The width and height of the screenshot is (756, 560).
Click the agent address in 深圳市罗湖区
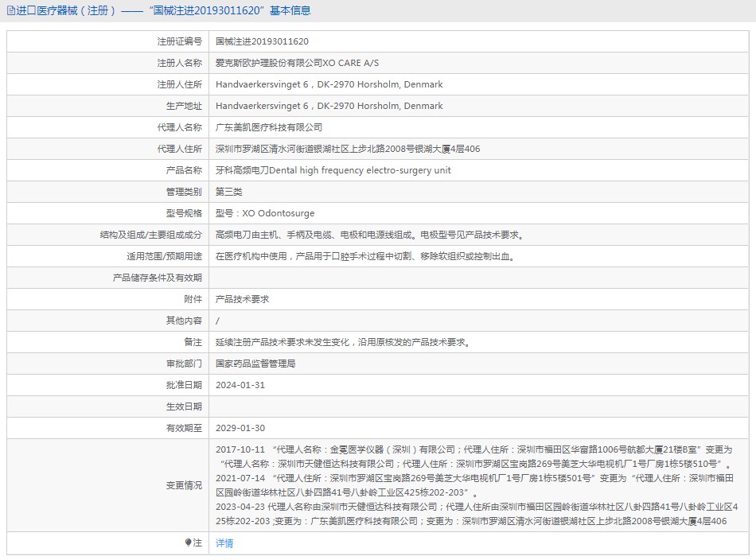tap(348, 149)
